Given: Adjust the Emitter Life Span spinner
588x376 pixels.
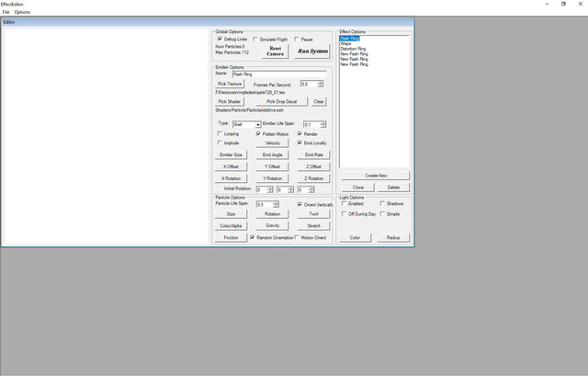Looking at the screenshot, I should pos(323,124).
